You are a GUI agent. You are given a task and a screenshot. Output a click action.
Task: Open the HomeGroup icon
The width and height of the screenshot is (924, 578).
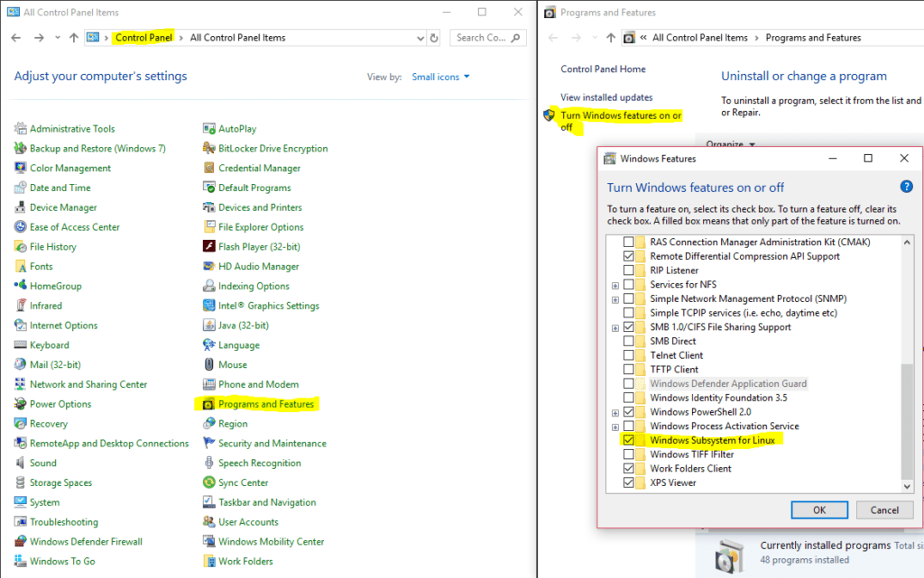tap(21, 286)
